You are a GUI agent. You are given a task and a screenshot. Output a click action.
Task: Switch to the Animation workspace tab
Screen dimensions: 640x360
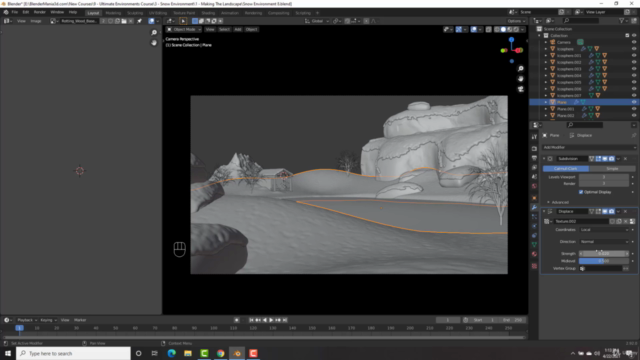click(x=229, y=13)
